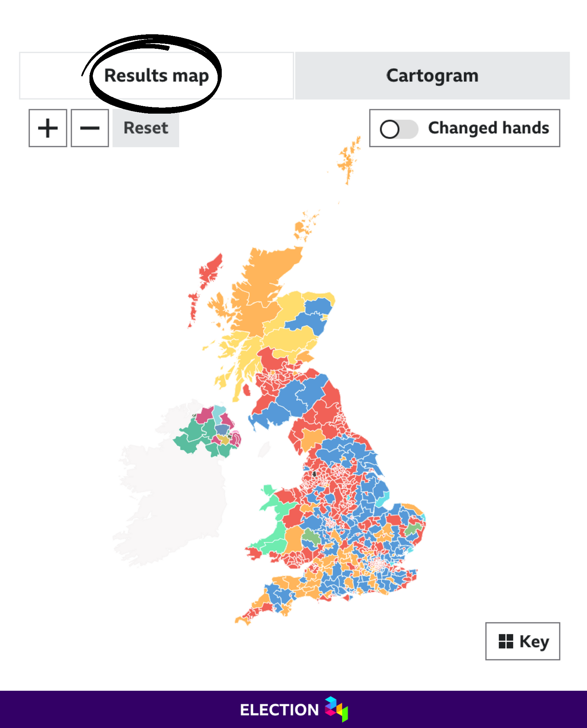Click the "Changed hands" label text
The height and width of the screenshot is (728, 587).
point(488,128)
